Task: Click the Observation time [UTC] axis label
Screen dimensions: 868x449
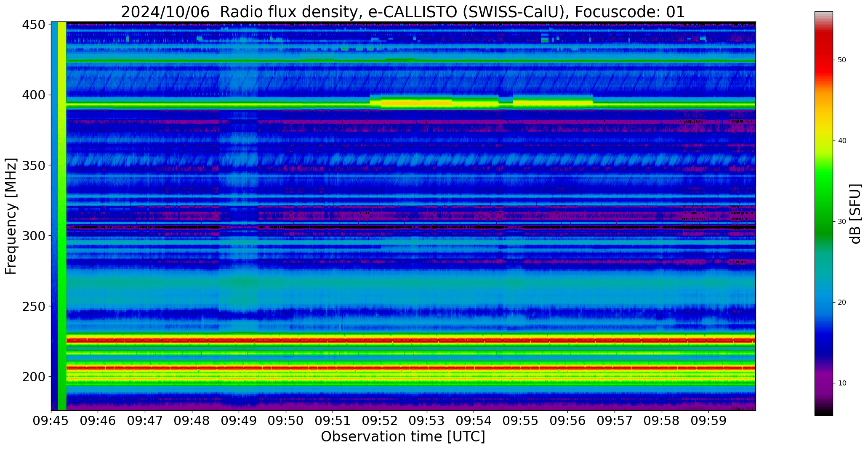Action: 403,437
